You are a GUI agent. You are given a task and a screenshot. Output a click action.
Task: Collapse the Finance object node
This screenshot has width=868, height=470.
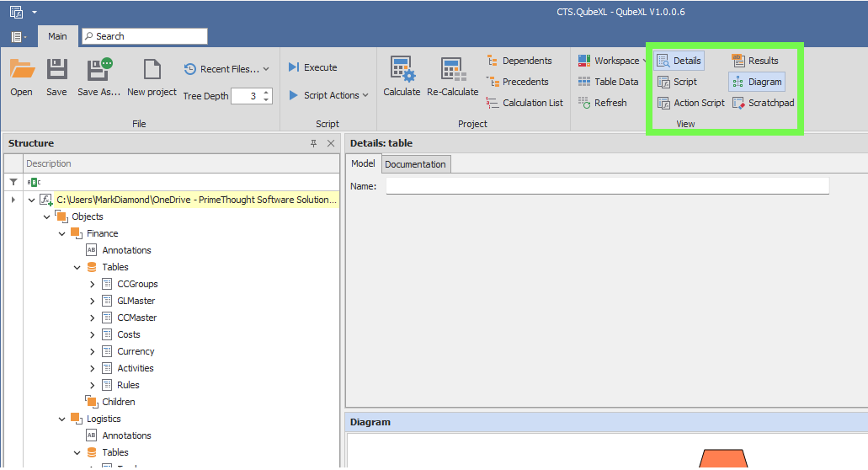click(x=61, y=233)
